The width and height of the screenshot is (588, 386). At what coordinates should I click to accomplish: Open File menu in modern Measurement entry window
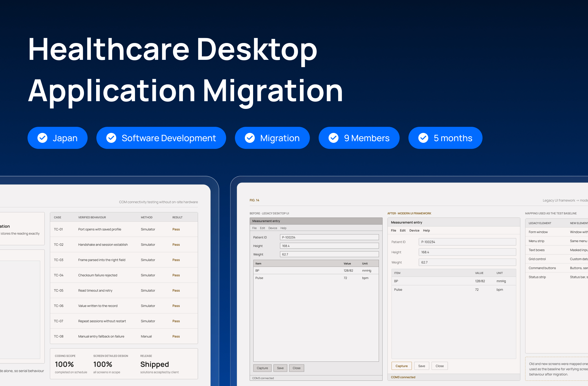pos(394,230)
